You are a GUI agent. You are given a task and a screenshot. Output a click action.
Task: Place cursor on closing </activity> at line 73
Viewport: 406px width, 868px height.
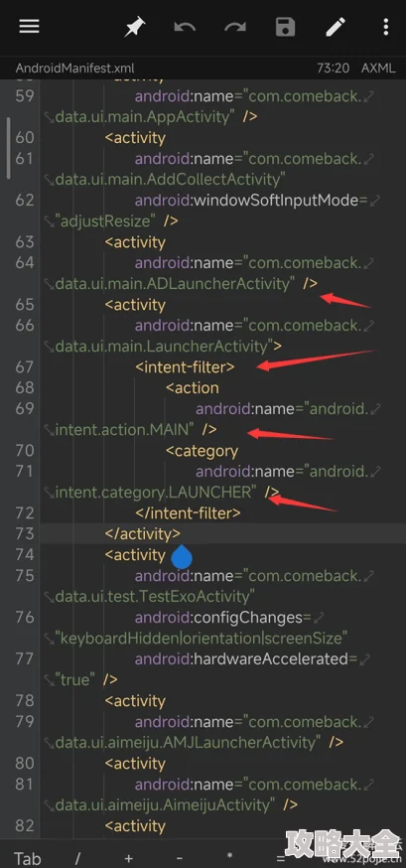tap(143, 533)
